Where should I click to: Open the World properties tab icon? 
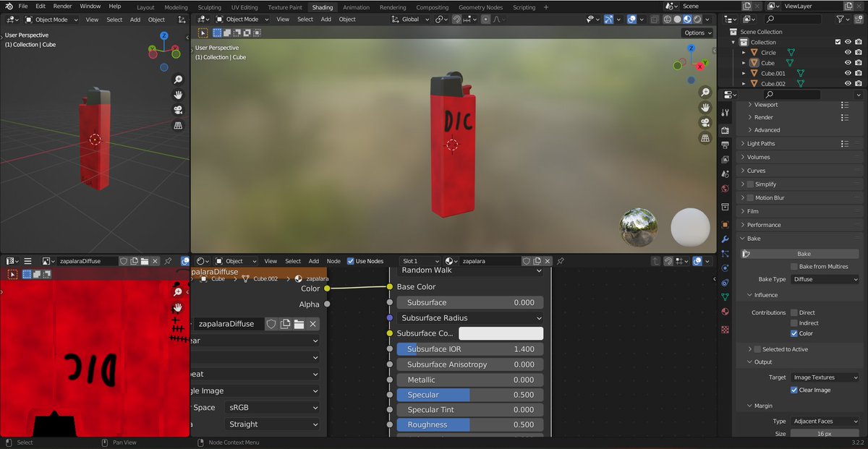(x=725, y=189)
